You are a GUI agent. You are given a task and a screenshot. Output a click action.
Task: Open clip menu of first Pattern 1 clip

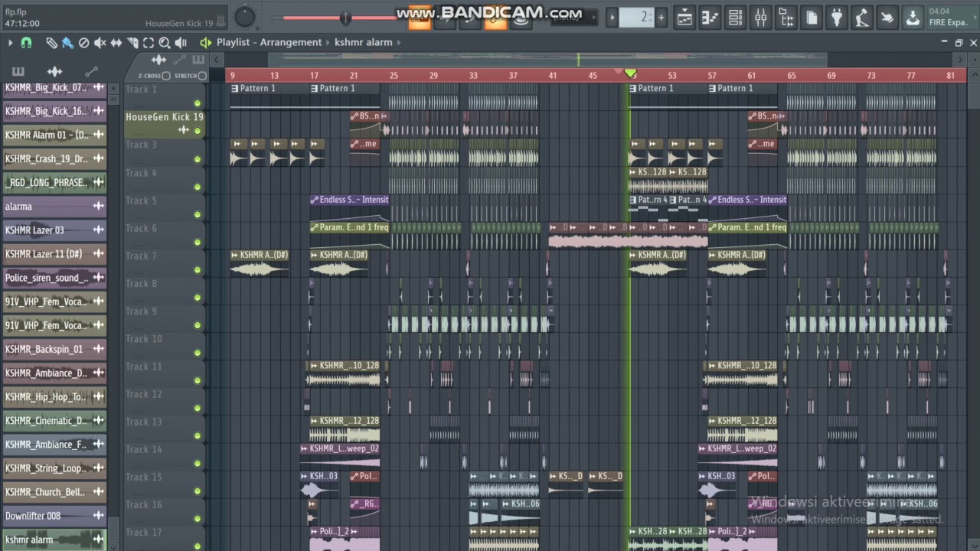[235, 88]
